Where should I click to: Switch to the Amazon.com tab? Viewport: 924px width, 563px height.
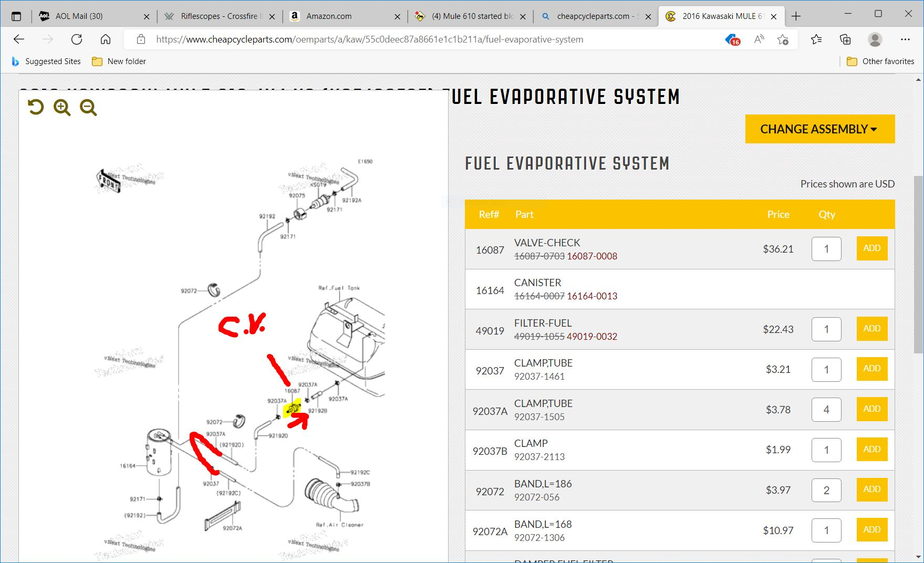click(x=329, y=16)
